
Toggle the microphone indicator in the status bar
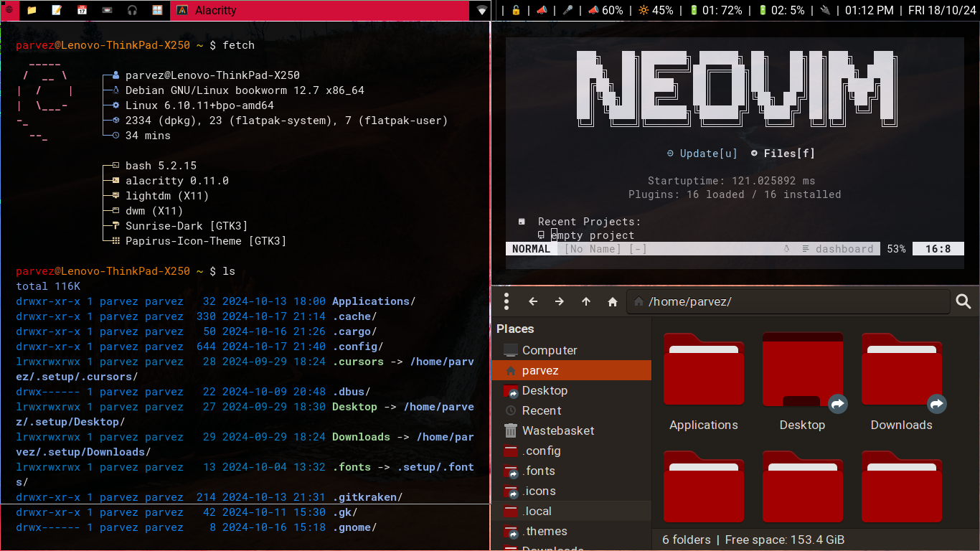click(x=567, y=10)
